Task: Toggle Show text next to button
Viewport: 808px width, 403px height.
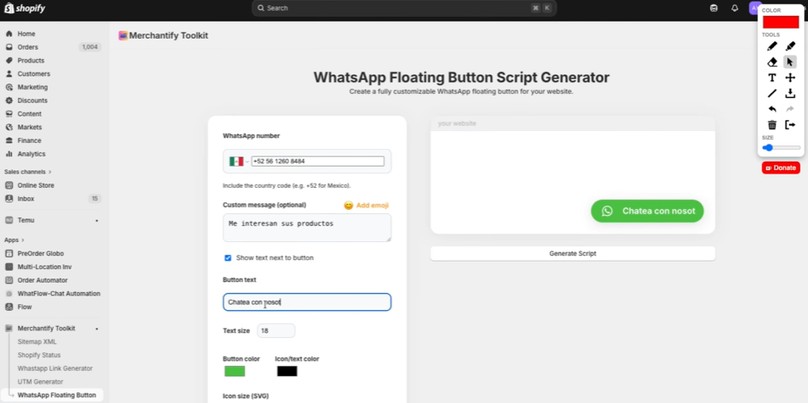Action: 228,258
